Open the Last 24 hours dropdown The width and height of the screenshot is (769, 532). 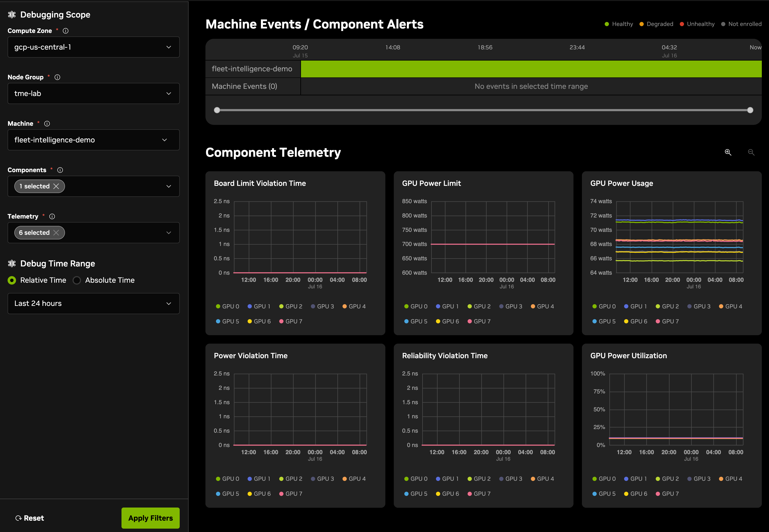pyautogui.click(x=94, y=303)
